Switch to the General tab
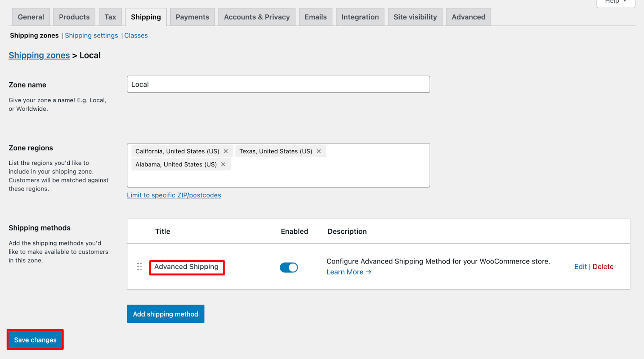 (x=31, y=17)
